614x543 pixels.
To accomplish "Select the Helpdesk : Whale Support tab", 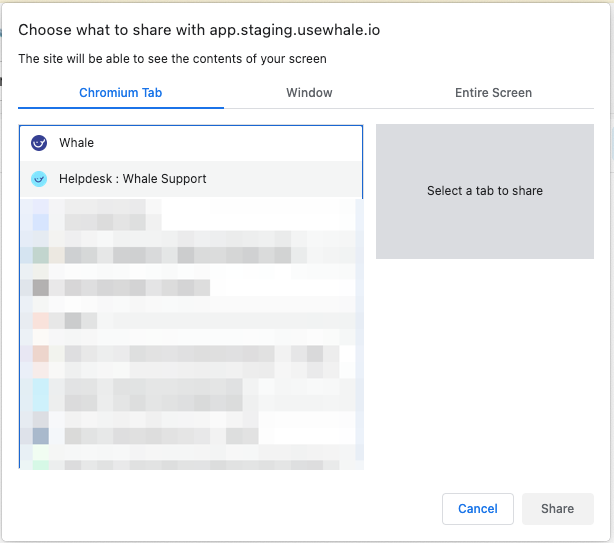I will [191, 179].
